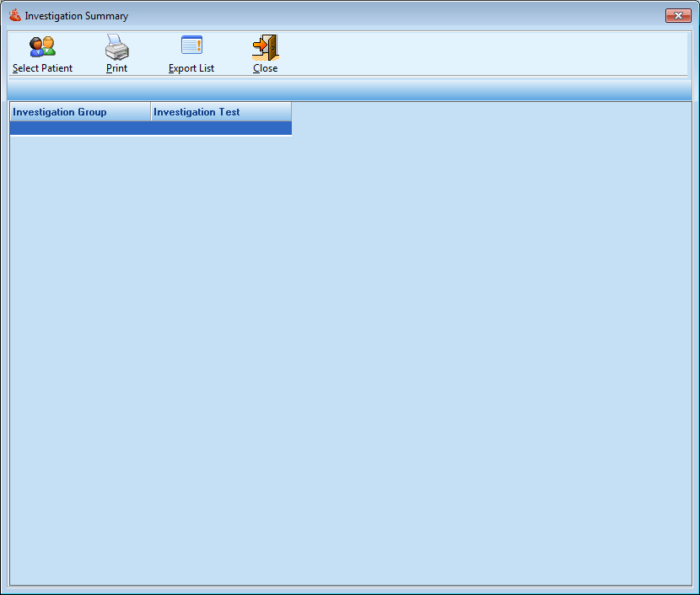Click the "Investigation Summary" title bar text
The width and height of the screenshot is (700, 595).
[77, 16]
